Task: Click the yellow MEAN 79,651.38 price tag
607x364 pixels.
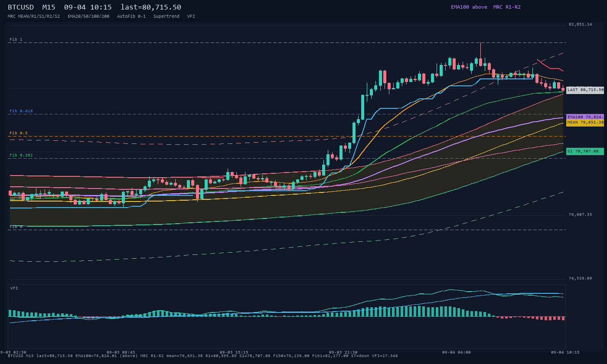Action: tap(585, 123)
